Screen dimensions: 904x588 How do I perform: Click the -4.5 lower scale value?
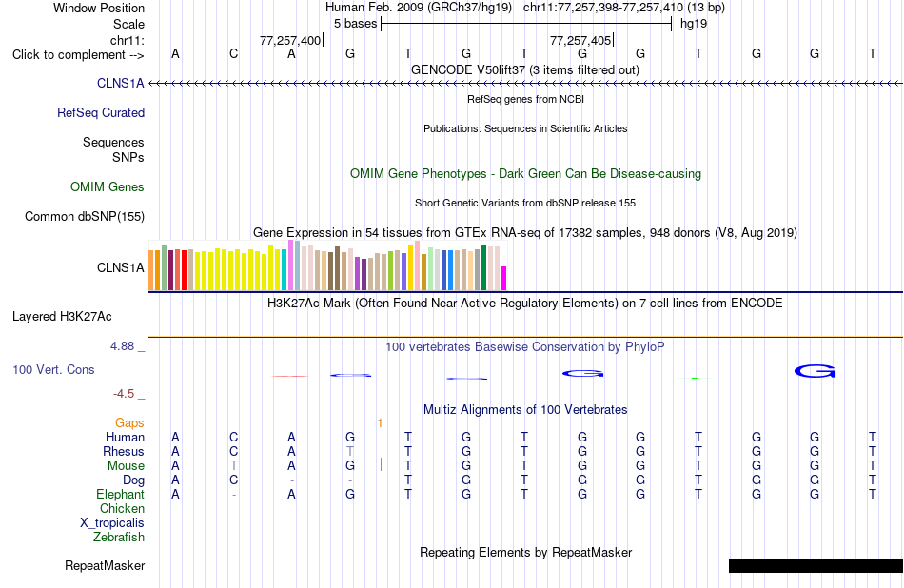124,394
